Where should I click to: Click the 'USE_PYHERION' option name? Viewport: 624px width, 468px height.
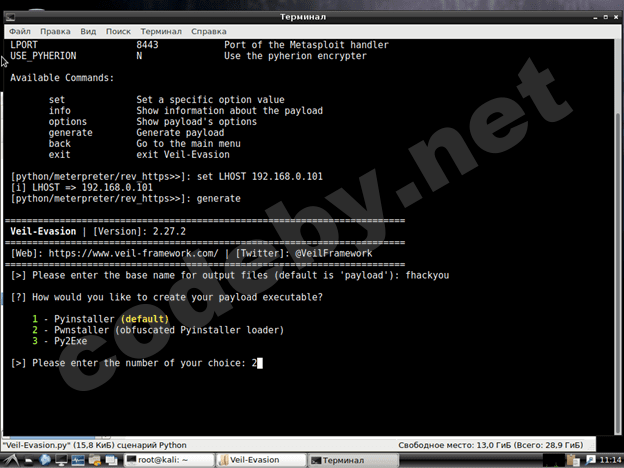click(43, 56)
